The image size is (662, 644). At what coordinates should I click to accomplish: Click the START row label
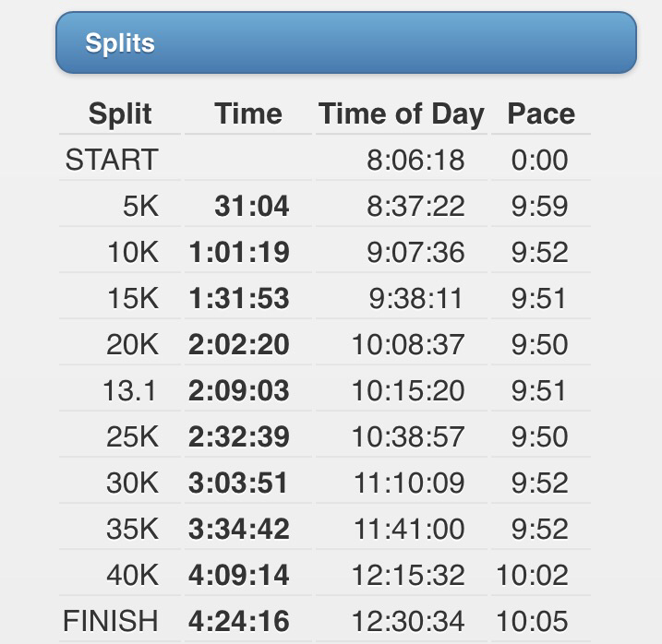[x=112, y=161]
